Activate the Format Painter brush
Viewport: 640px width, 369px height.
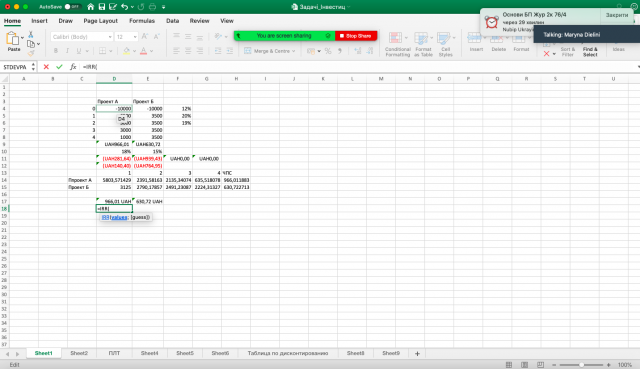click(31, 53)
